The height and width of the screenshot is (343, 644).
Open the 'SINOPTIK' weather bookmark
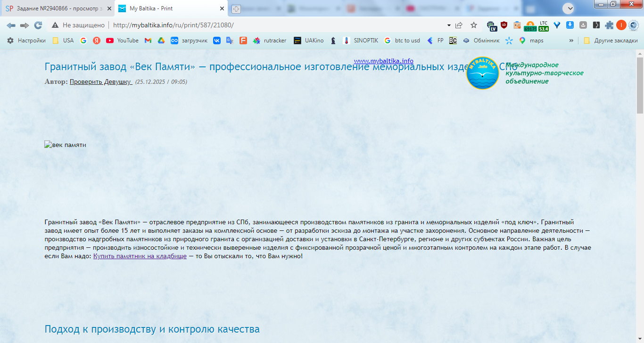361,41
